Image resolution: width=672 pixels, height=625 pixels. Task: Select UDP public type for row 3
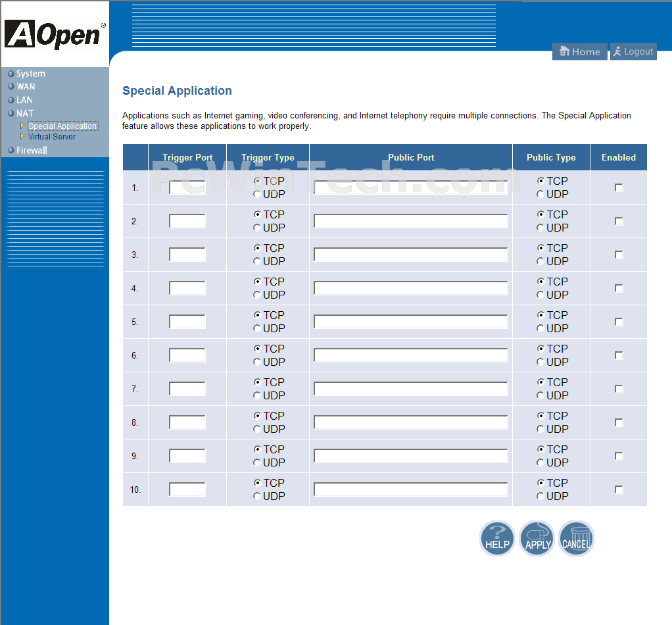click(540, 261)
